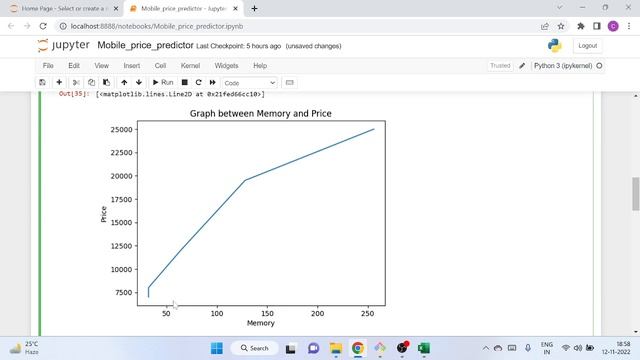Click the ENG IN language indicator
The height and width of the screenshot is (360, 640).
click(x=547, y=348)
